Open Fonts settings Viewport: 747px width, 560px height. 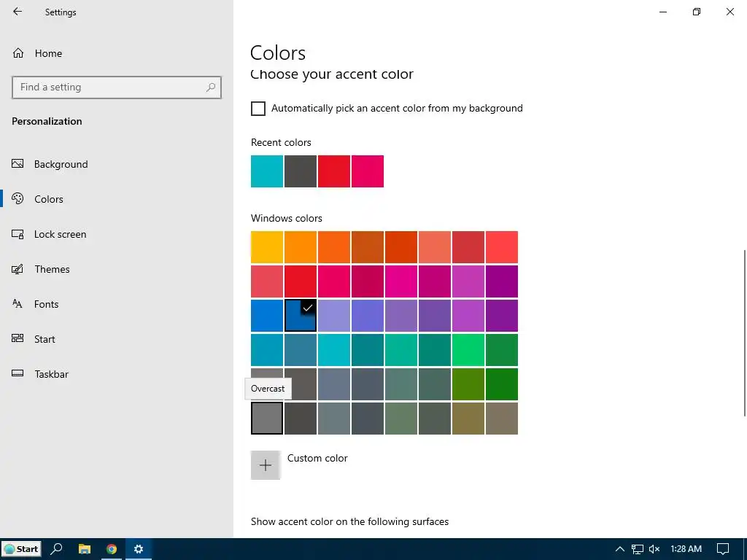pos(46,304)
